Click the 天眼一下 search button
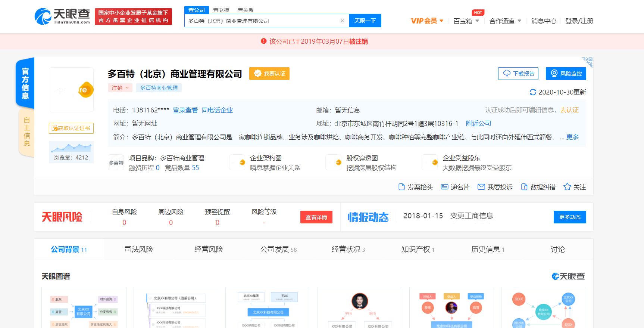 [x=365, y=21]
